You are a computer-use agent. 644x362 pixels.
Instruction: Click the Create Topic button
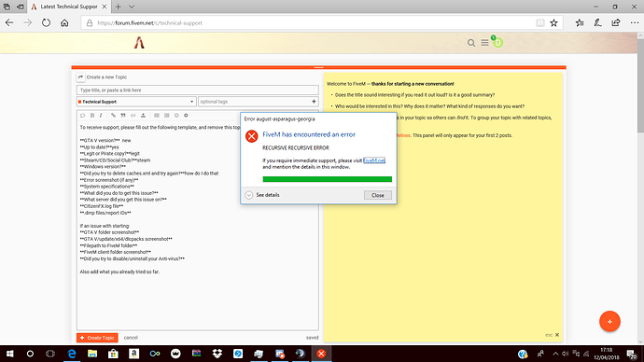pyautogui.click(x=97, y=338)
